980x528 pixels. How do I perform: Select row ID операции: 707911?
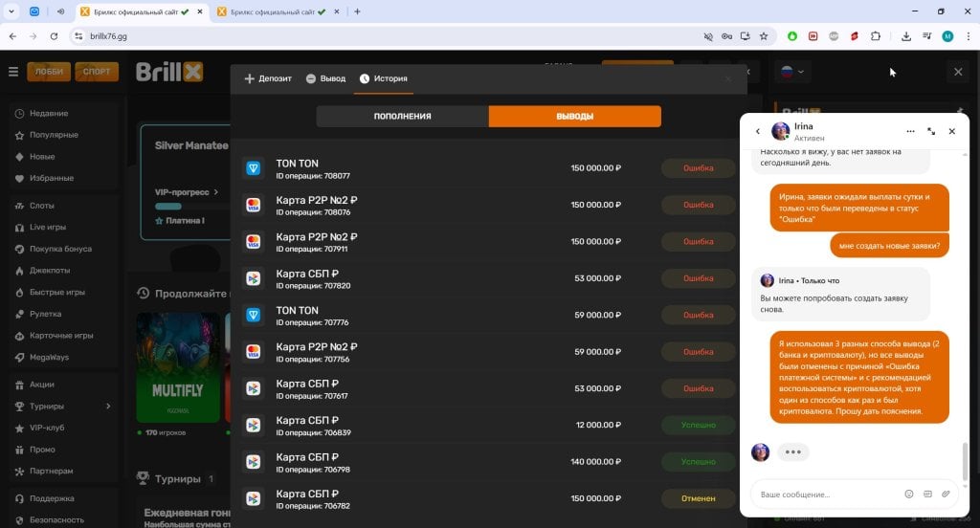point(489,242)
